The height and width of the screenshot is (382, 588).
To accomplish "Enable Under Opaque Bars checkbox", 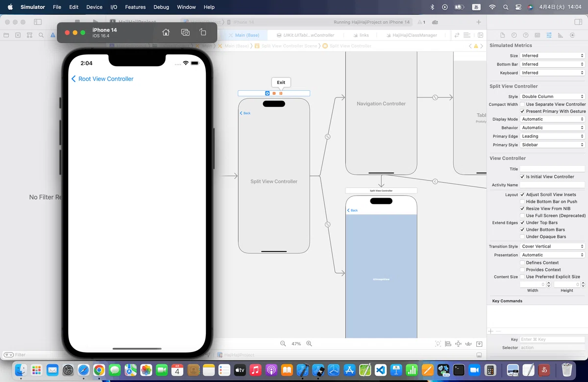I will [522, 237].
